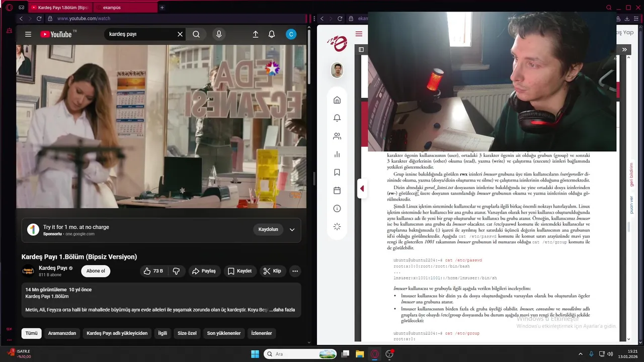Viewport: 644px width, 362px height.
Task: Select the Tümü filter chip
Action: [x=31, y=333]
